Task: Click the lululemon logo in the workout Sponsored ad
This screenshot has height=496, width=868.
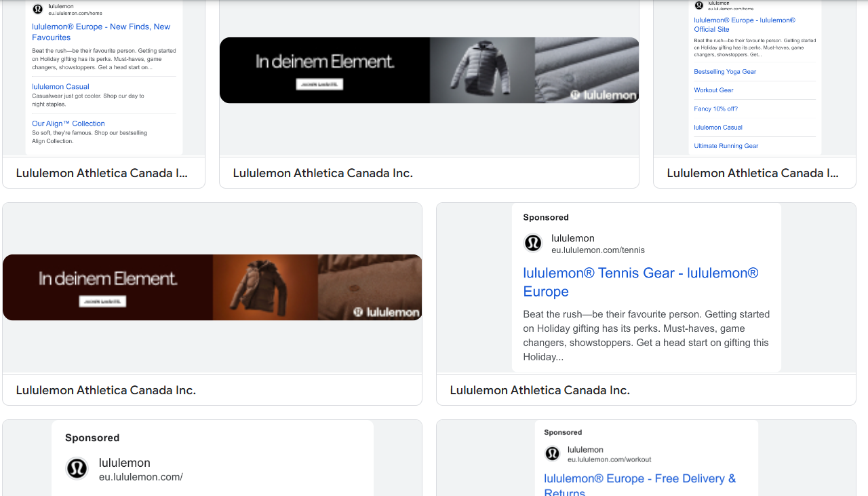Action: click(x=552, y=454)
